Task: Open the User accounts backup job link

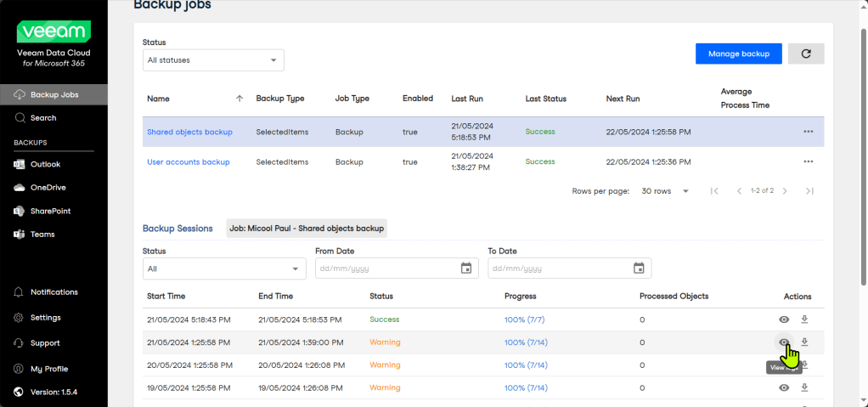Action: point(189,161)
